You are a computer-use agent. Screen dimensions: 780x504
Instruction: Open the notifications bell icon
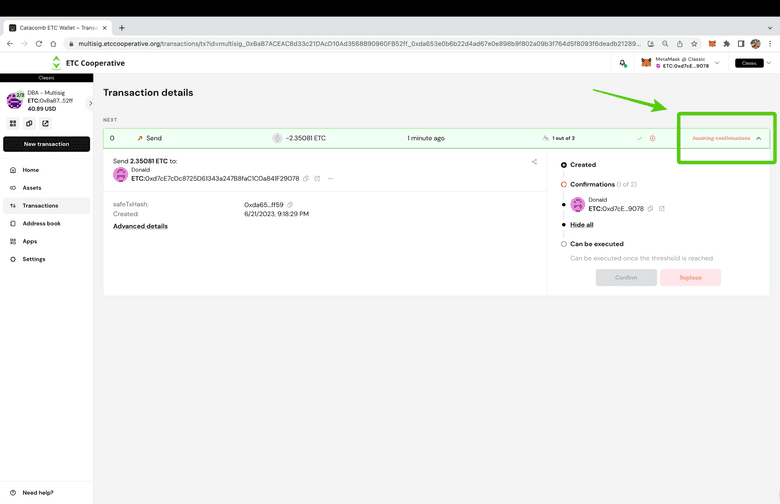point(622,63)
